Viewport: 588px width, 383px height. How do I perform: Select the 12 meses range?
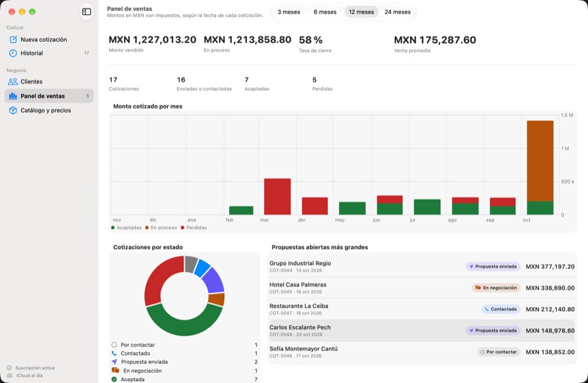(361, 12)
